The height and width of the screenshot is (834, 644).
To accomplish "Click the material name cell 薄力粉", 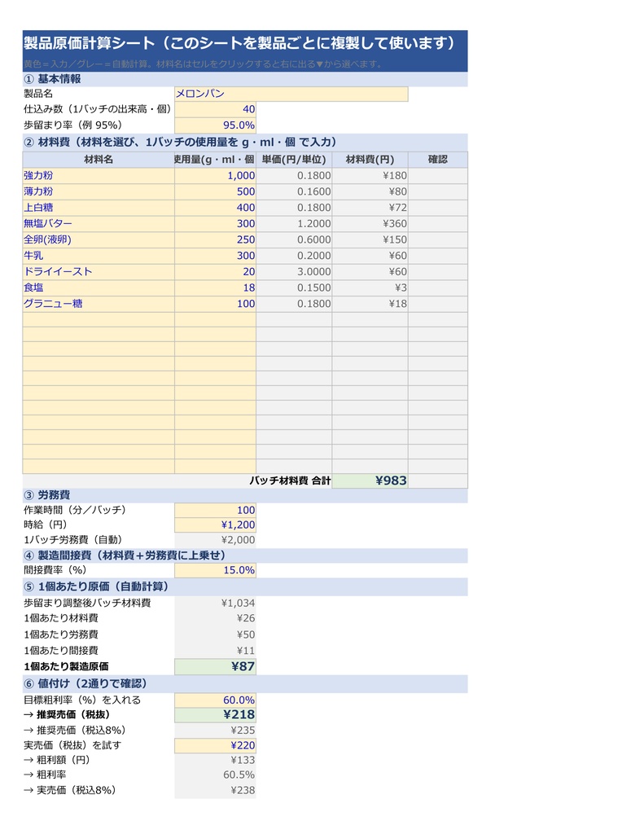I will tap(99, 192).
